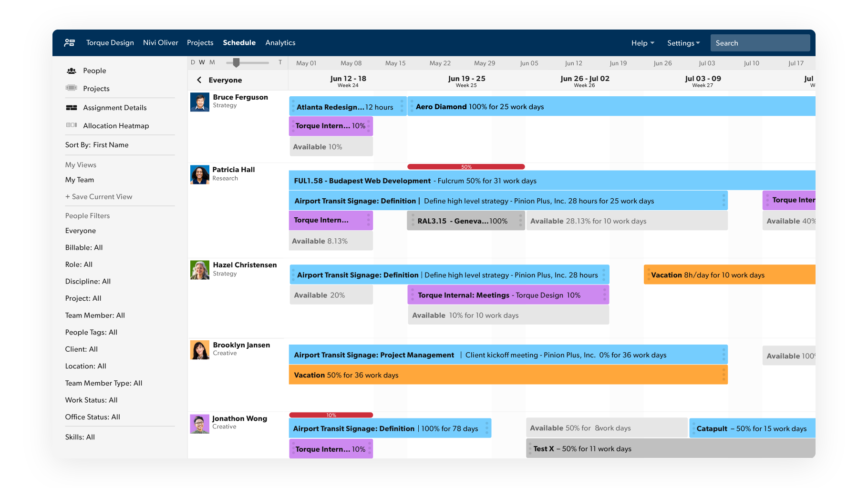Click inside the Search field
868x488 pixels.
[x=760, y=42]
